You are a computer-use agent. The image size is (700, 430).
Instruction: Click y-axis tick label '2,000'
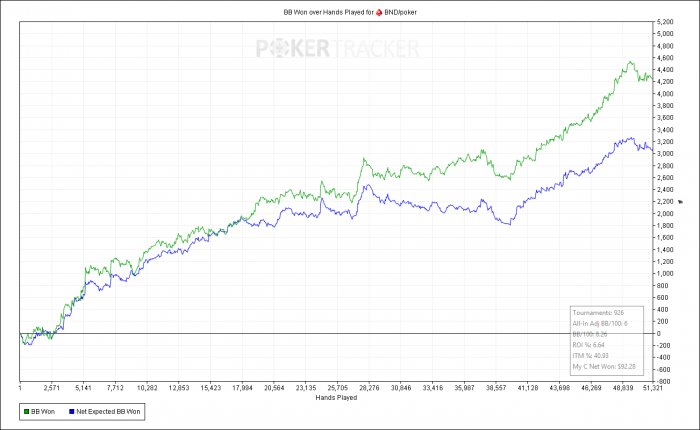pyautogui.click(x=665, y=214)
